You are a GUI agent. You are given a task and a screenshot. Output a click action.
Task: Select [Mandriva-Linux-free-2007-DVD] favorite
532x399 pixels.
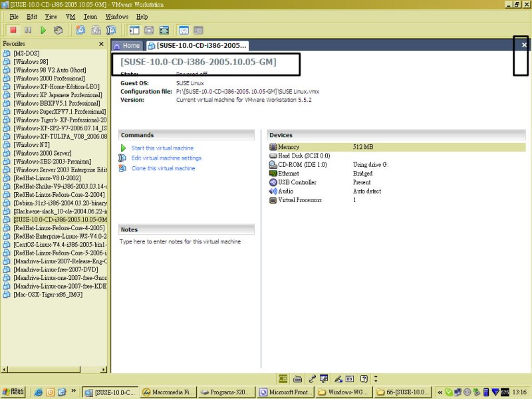[x=56, y=269]
